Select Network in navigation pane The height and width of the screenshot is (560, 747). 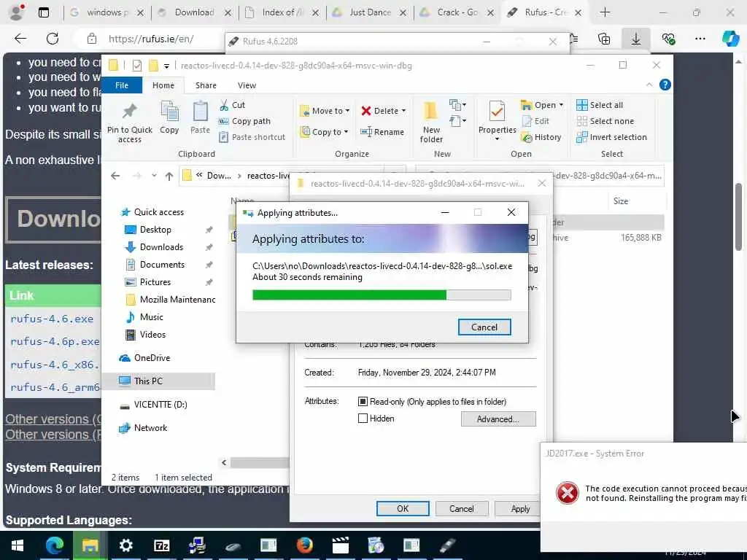150,427
